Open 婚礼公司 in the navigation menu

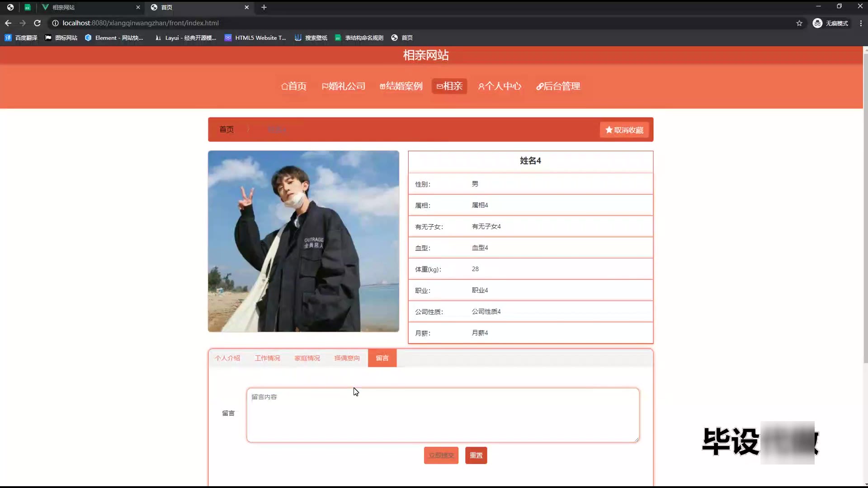pos(344,86)
